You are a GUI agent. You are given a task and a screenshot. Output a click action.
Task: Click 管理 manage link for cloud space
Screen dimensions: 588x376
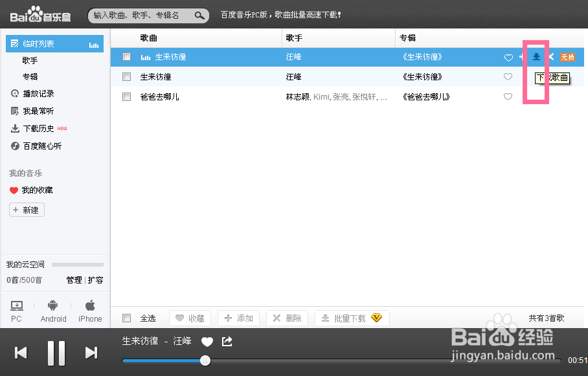74,280
